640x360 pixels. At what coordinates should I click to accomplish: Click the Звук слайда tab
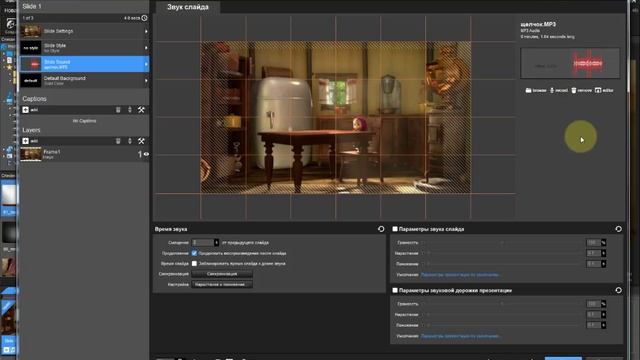tap(188, 7)
